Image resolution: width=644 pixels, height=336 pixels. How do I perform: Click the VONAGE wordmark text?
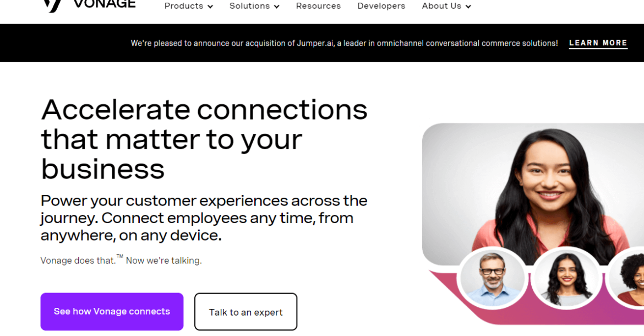point(105,4)
